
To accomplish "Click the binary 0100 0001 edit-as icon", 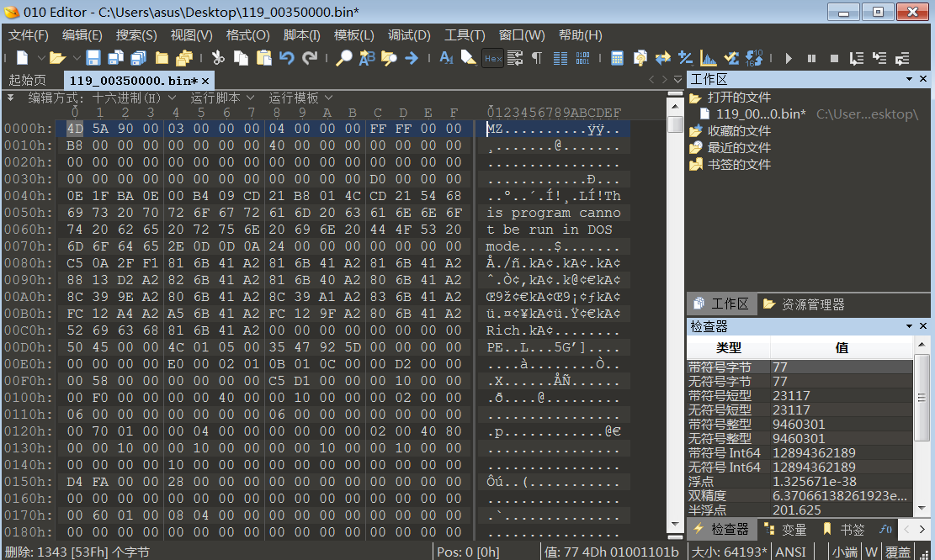I will pos(582,58).
